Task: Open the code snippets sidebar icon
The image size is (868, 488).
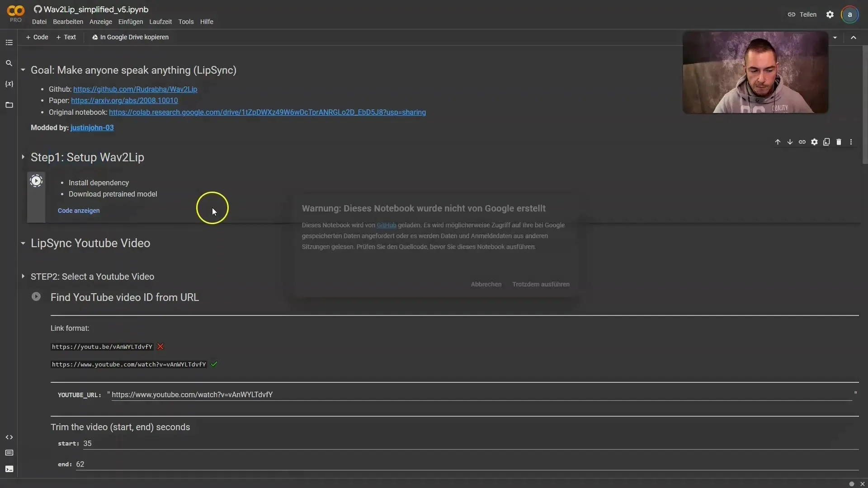Action: point(9,437)
